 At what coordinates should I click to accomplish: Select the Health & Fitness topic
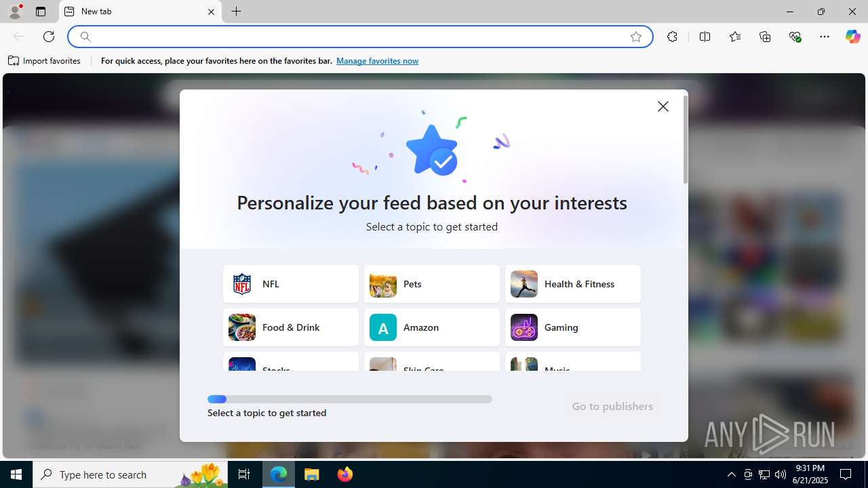(573, 284)
